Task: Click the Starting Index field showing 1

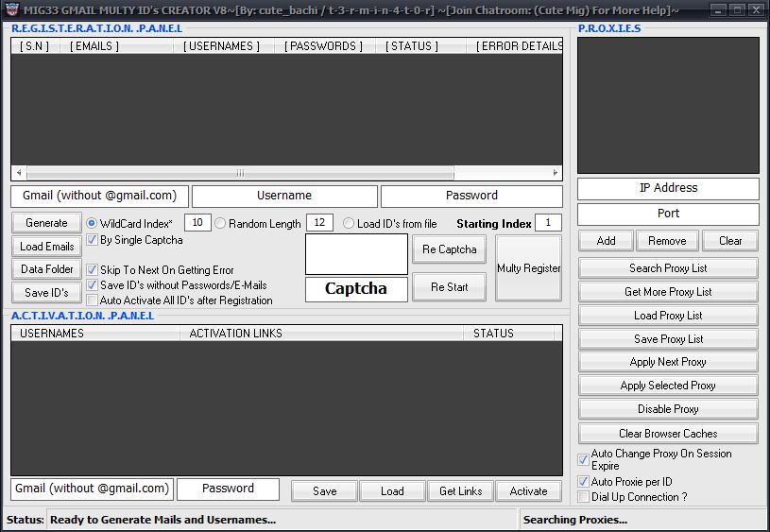Action: pyautogui.click(x=548, y=222)
